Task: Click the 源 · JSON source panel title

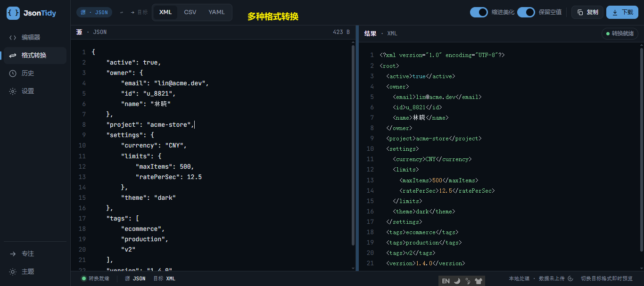Action: pyautogui.click(x=91, y=32)
